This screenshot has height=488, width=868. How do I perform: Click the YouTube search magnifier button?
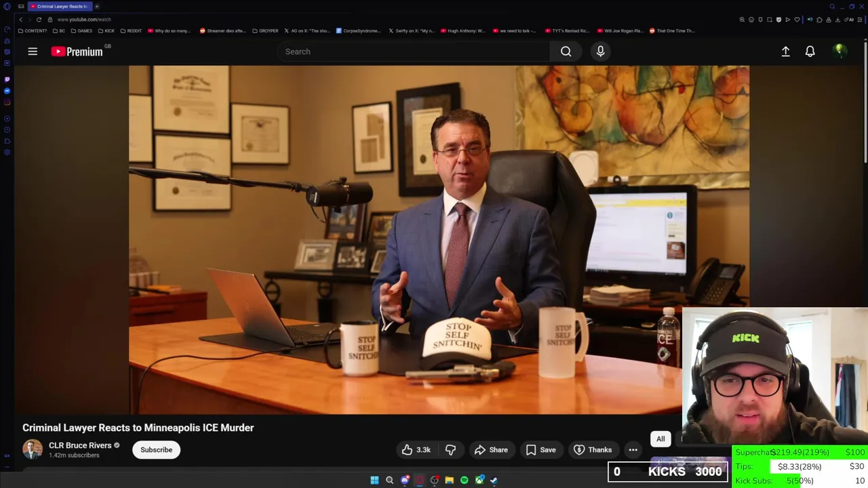[566, 52]
